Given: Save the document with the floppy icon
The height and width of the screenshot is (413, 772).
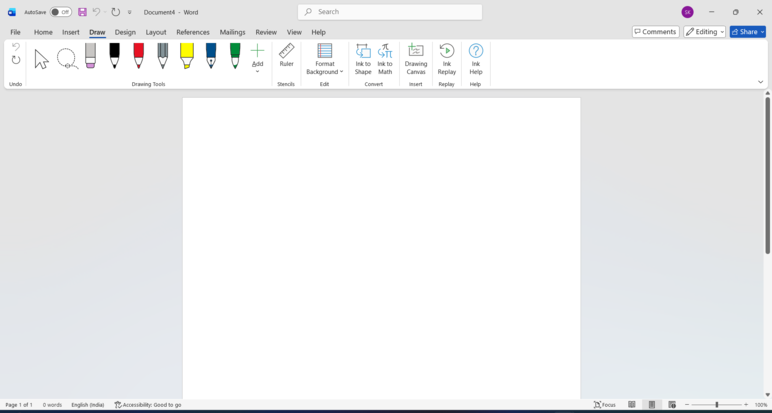Looking at the screenshot, I should 82,12.
